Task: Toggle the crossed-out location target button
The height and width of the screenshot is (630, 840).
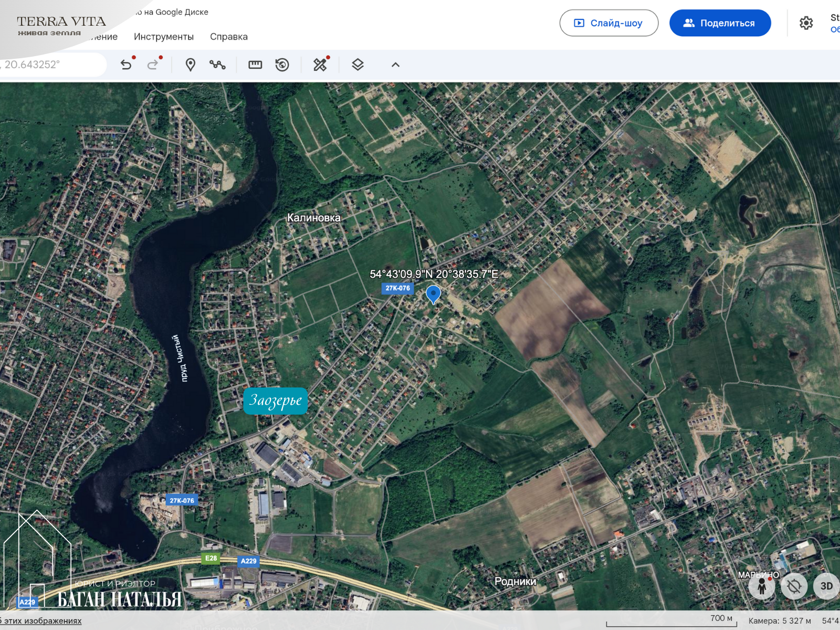Action: point(794,586)
